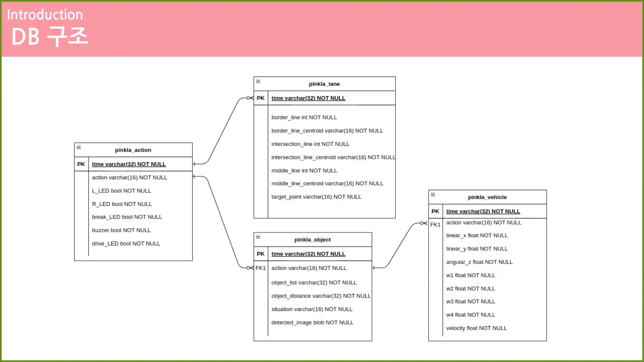Click the border_line_centroid field row

327,131
